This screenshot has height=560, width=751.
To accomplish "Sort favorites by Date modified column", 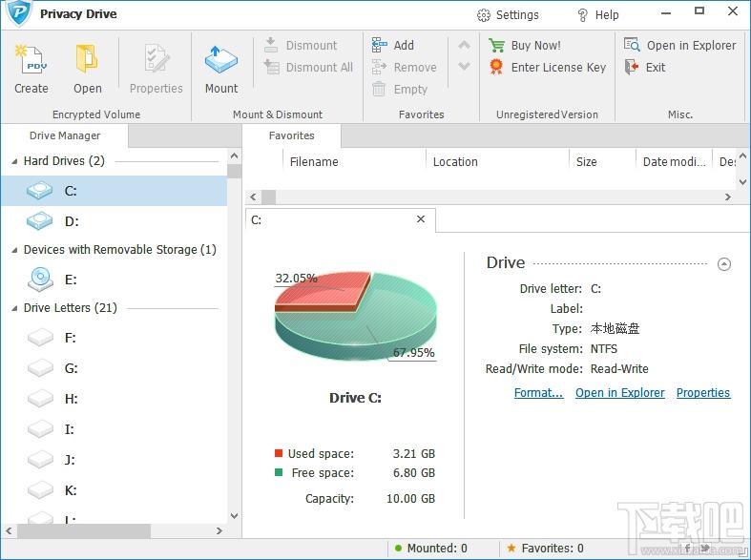I will 674,162.
